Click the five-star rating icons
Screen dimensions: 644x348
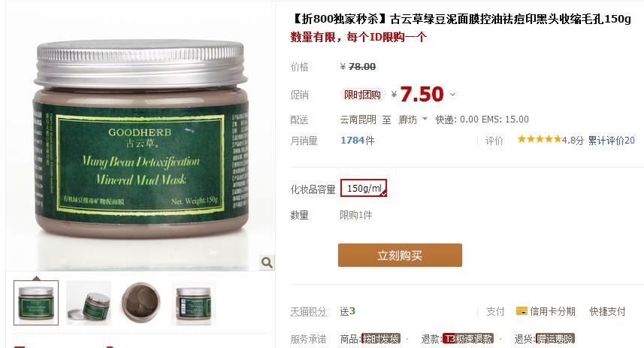pos(539,139)
